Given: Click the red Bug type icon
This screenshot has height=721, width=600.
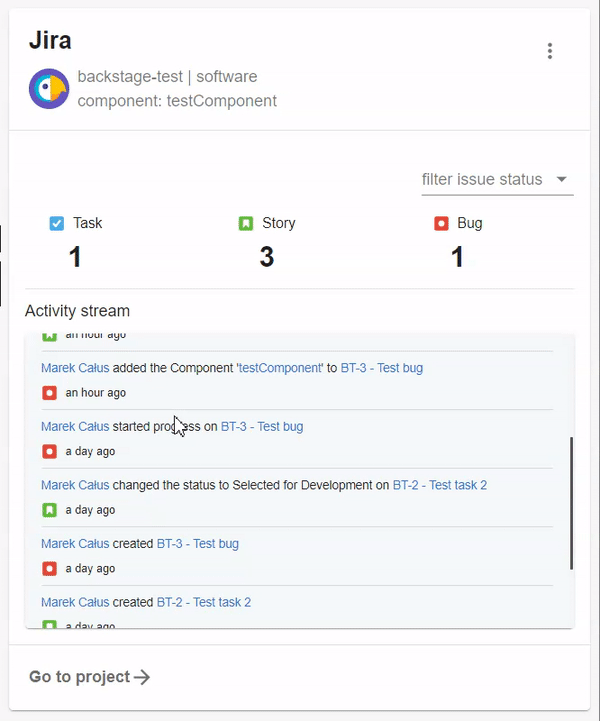Looking at the screenshot, I should [441, 223].
